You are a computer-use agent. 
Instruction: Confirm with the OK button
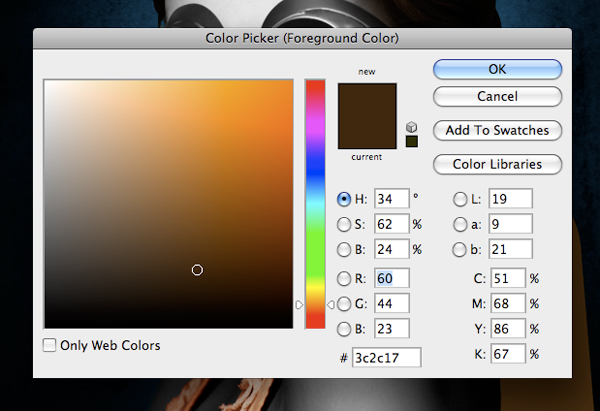[x=497, y=69]
